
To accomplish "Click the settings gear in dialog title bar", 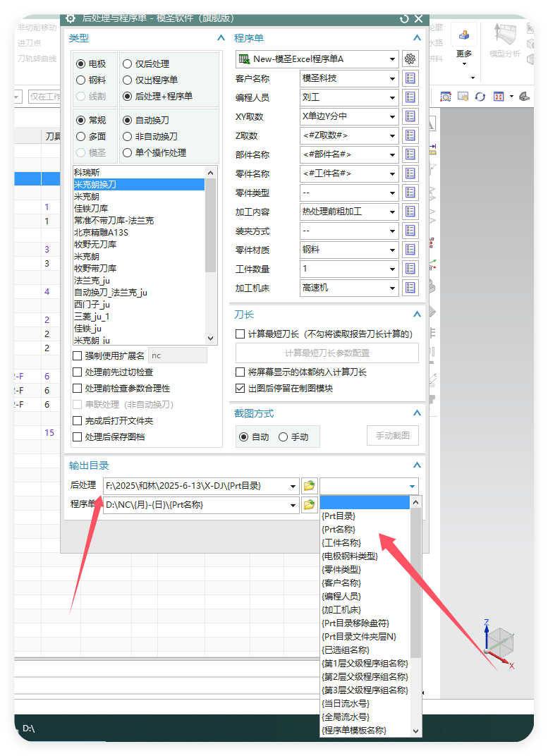I will (x=71, y=18).
